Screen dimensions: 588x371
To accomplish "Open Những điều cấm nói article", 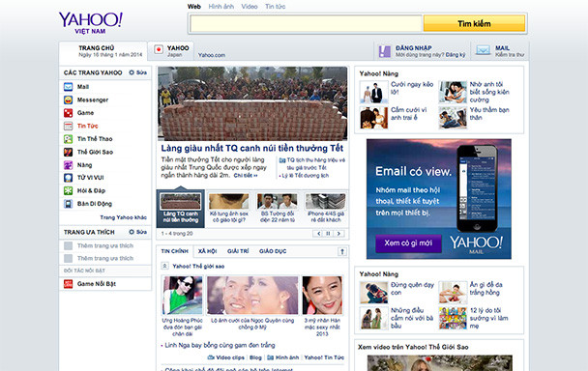I will 412,318.
